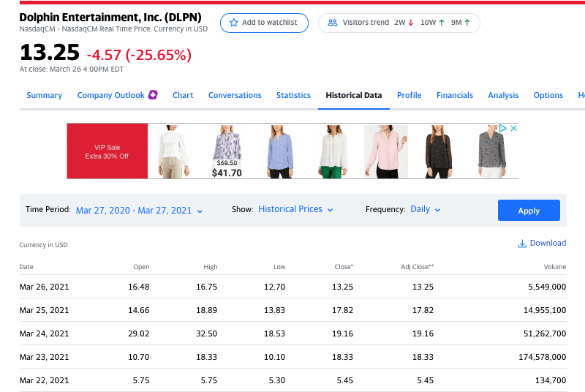Click the VIP Sale Extra 30% Off ad panel
585x392 pixels.
point(107,151)
